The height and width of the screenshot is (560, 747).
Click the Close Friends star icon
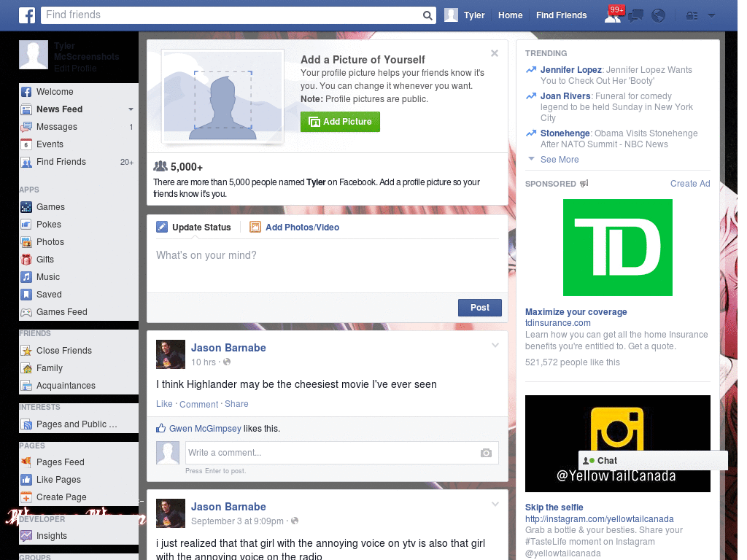(26, 351)
